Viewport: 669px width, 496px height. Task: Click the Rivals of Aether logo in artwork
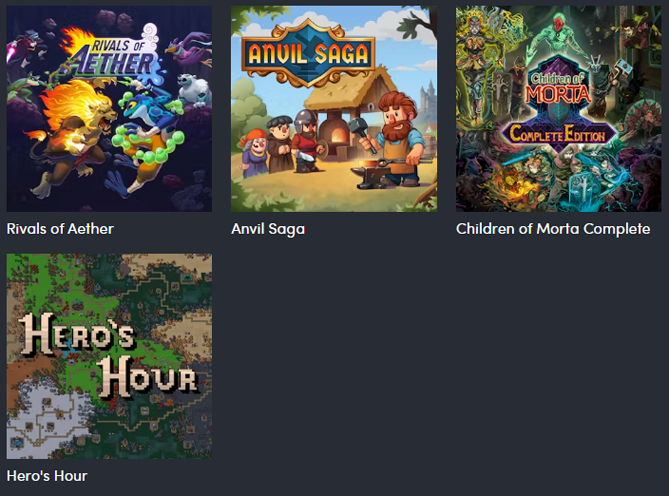[x=111, y=52]
